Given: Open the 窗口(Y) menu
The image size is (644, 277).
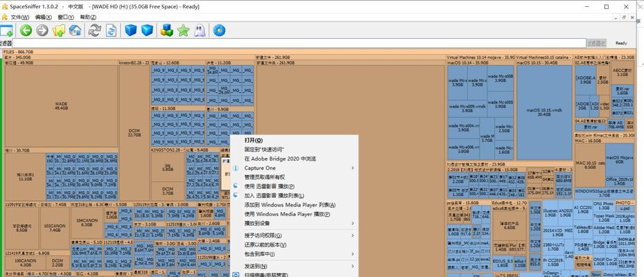Looking at the screenshot, I should point(66,17).
